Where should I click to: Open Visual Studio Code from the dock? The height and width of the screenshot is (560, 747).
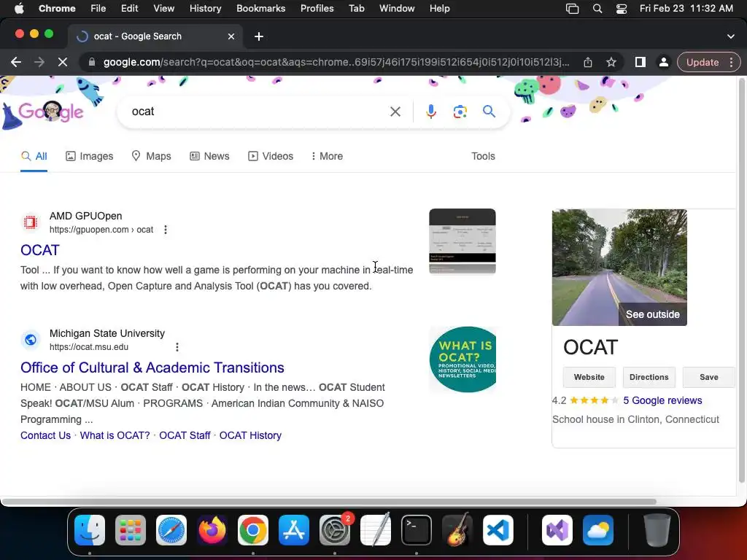(498, 530)
